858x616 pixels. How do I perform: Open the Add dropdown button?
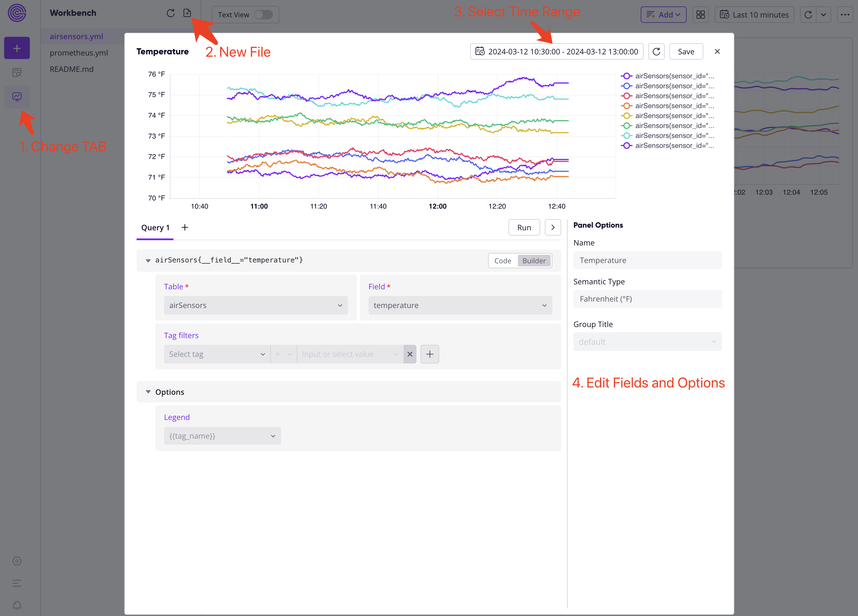coord(663,15)
